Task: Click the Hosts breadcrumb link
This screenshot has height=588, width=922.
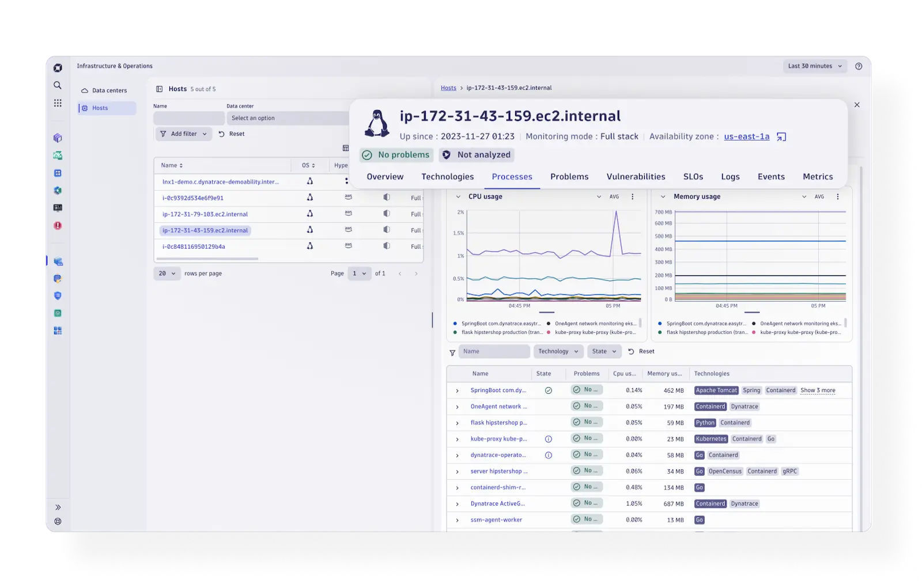Action: [x=448, y=88]
